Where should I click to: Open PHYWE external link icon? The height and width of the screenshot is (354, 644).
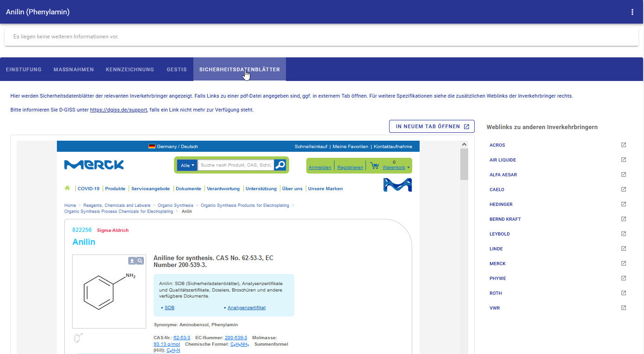(x=624, y=278)
